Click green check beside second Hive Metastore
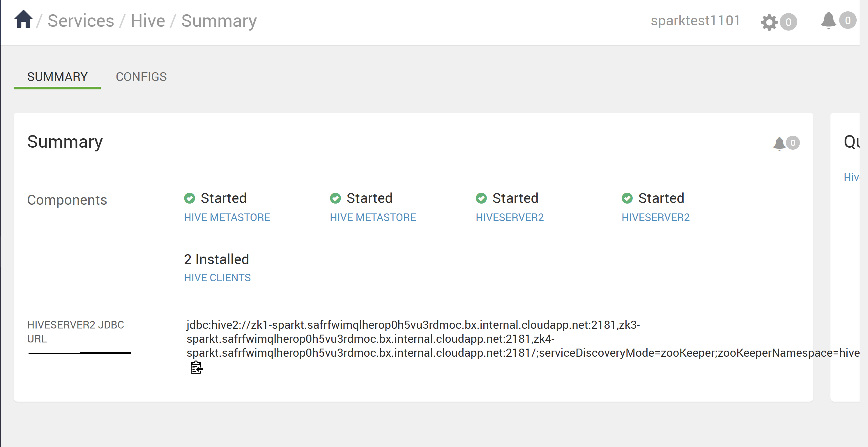This screenshot has height=447, width=868. (x=335, y=198)
